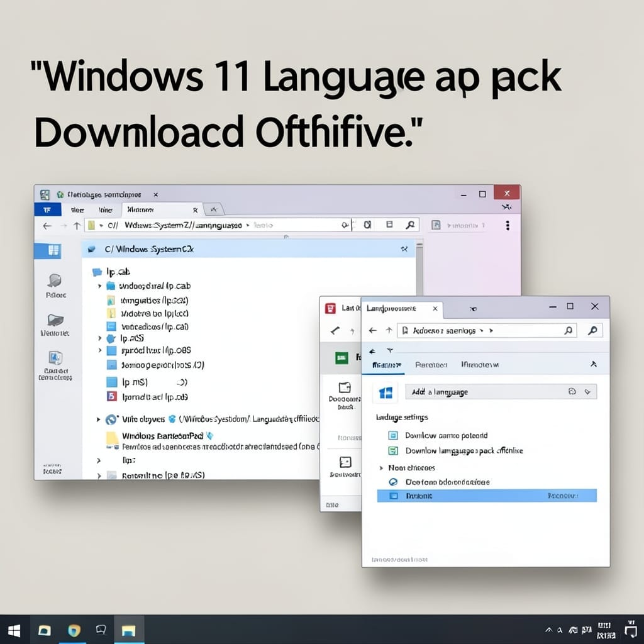
Task: Select the Windons folder entry with the yellow icon
Action: 163,436
